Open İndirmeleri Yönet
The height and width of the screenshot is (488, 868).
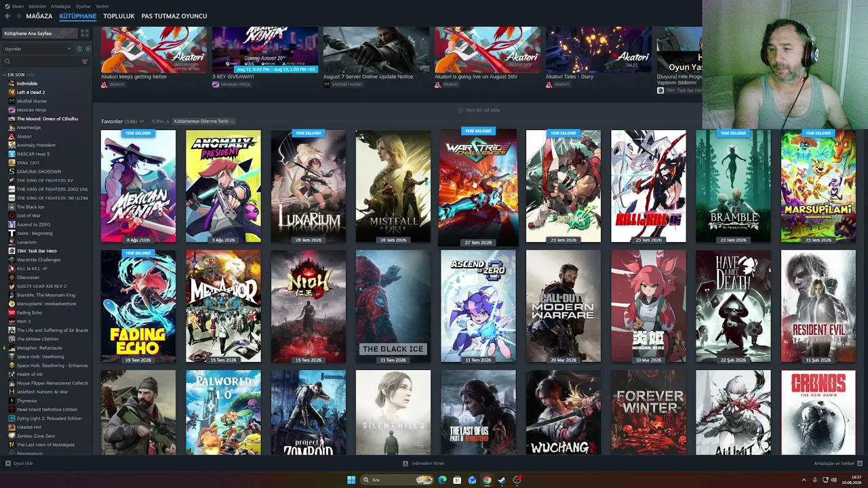tap(423, 464)
